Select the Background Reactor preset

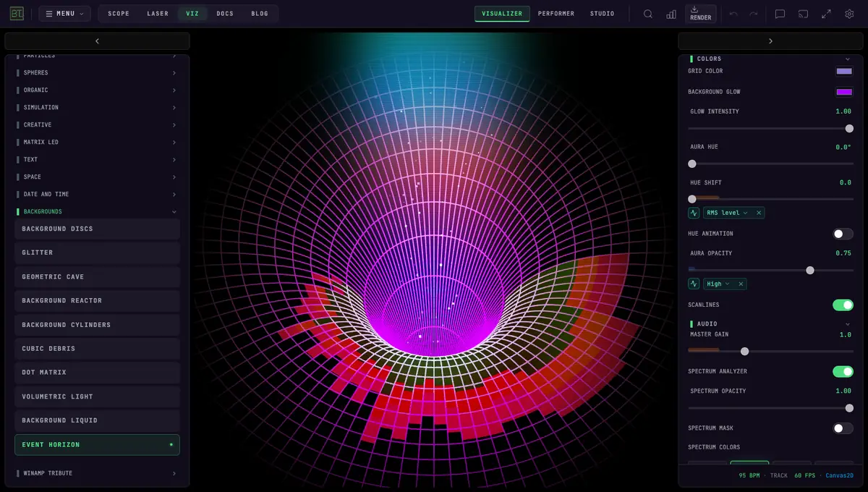[x=97, y=300]
